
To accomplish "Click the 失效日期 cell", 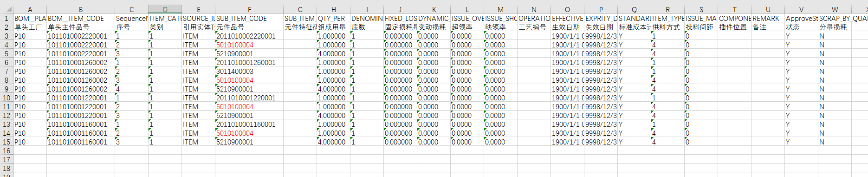I will [601, 27].
